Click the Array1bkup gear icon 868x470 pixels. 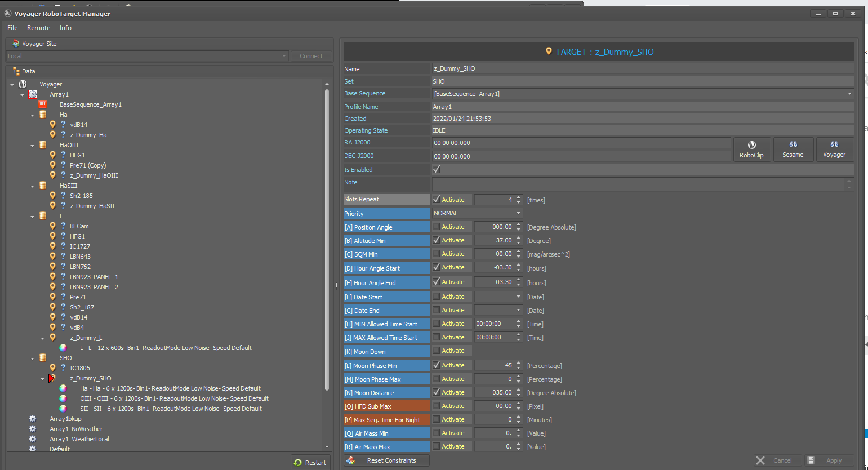click(33, 418)
